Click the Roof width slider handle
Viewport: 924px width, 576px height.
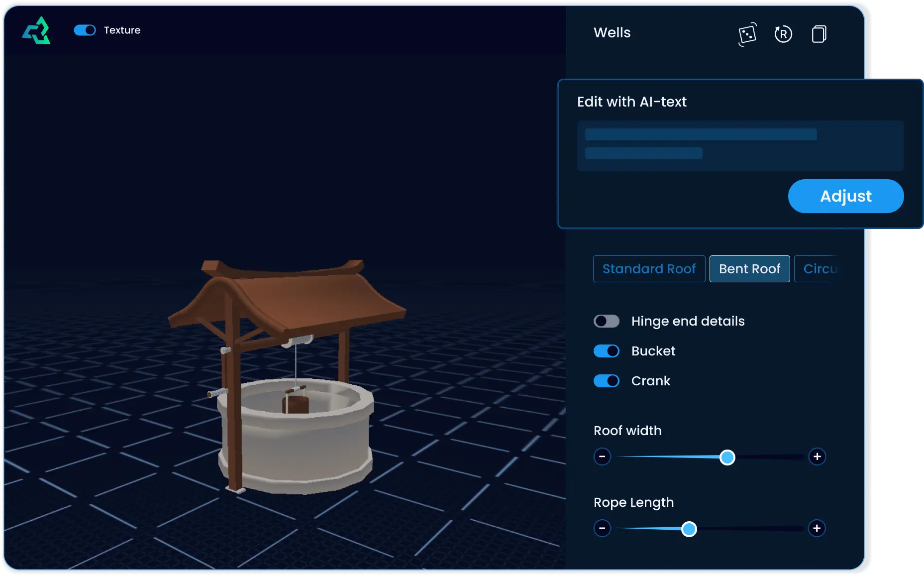click(x=727, y=457)
